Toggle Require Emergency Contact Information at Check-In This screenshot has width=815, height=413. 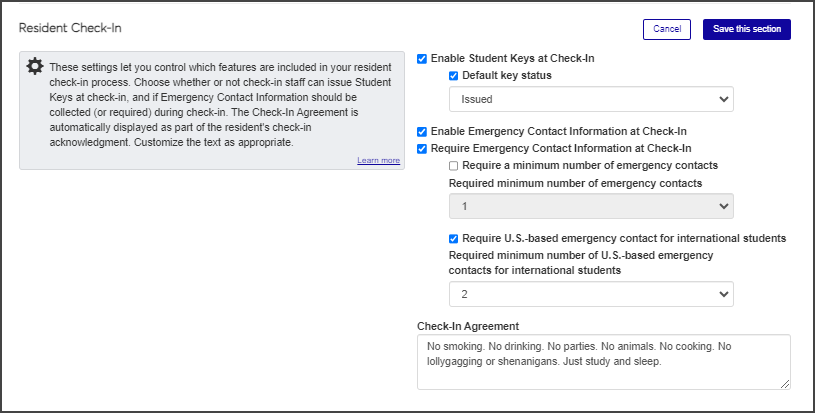[422, 148]
